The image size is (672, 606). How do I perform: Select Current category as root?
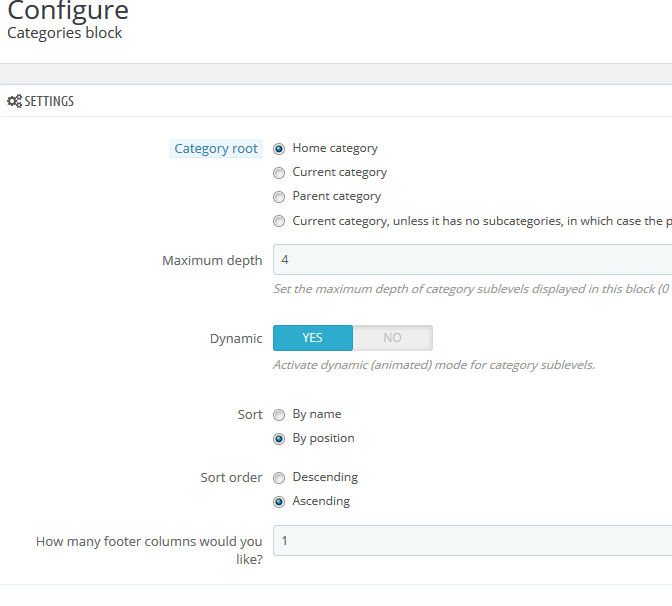(x=279, y=173)
